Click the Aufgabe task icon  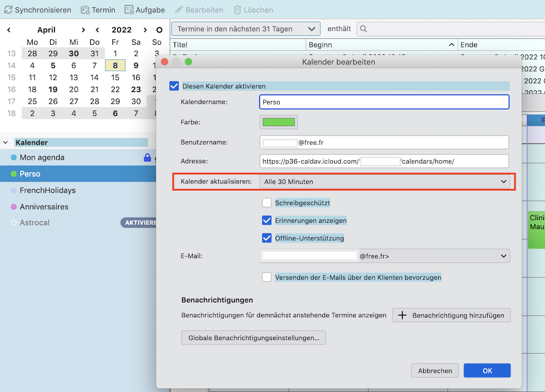[x=129, y=10]
